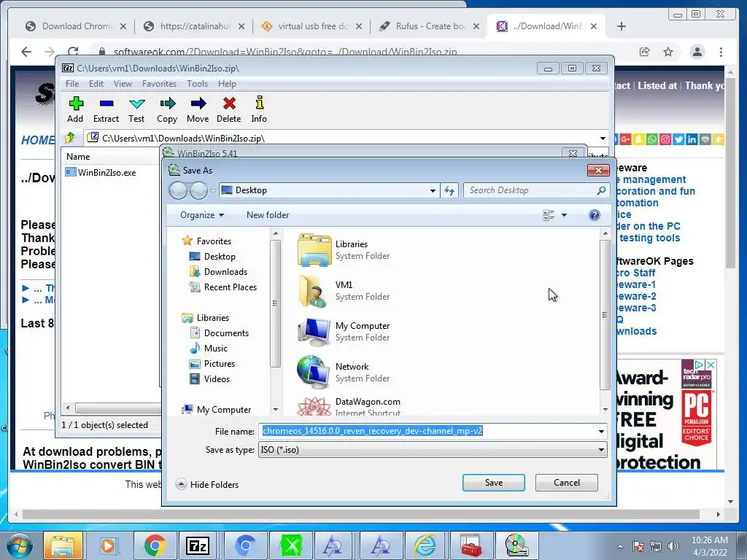Open the 7-Zip Tools menu
This screenshot has height=560, width=747.
(197, 84)
